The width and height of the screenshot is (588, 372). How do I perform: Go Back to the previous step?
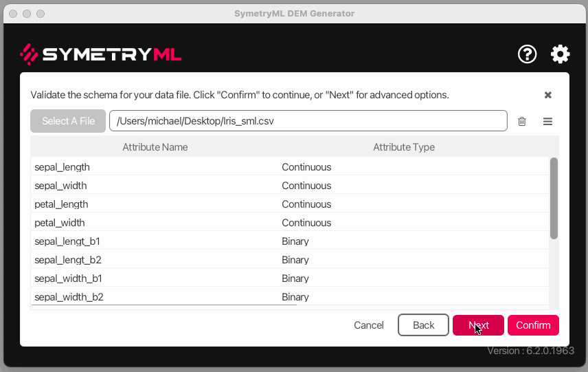point(423,325)
